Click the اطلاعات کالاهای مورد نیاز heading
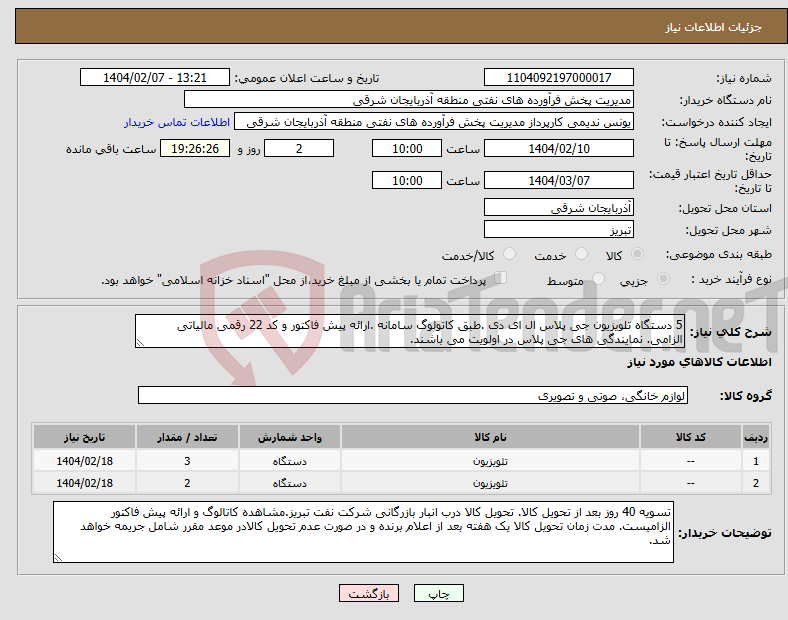788x620 pixels. point(699,362)
